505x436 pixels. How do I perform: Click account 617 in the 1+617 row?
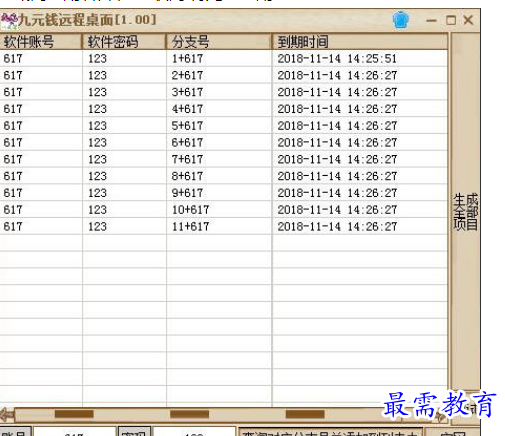coord(13,59)
